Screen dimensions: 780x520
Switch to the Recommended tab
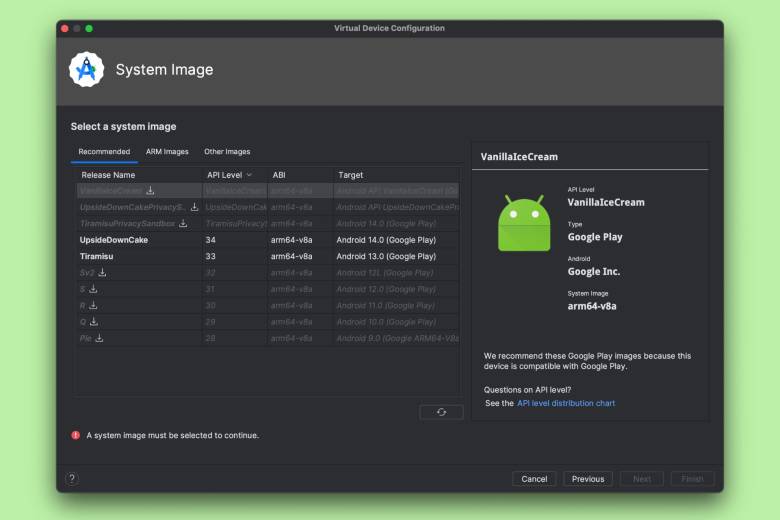(x=104, y=152)
